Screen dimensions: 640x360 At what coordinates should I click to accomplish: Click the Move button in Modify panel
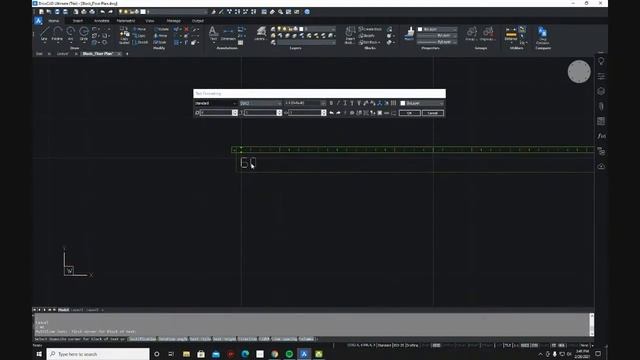click(139, 29)
